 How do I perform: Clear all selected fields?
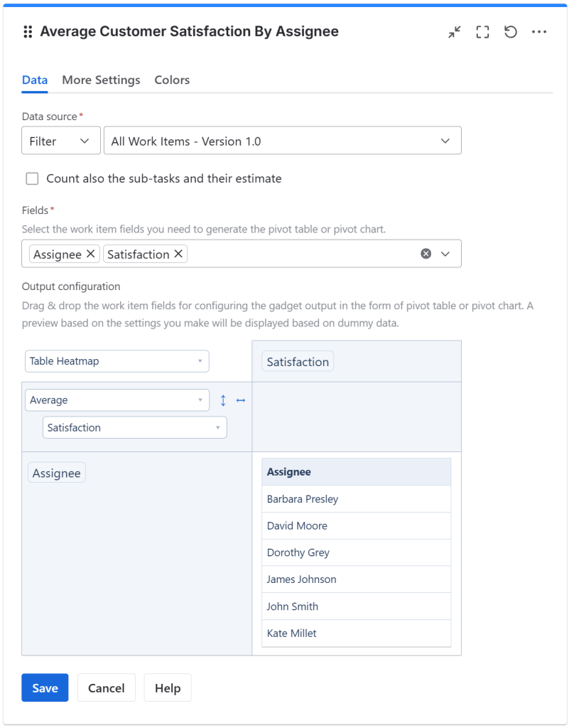coord(426,254)
